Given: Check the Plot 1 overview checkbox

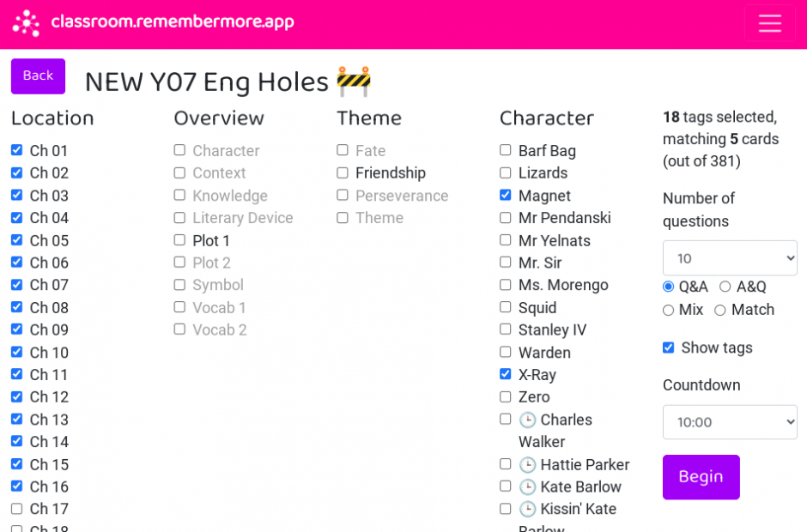Looking at the screenshot, I should 179,239.
